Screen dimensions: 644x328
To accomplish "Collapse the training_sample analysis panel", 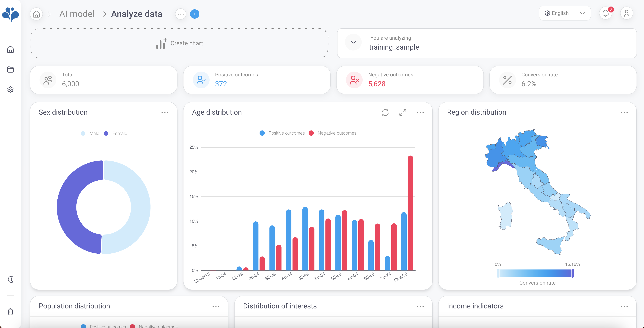I will tap(353, 42).
